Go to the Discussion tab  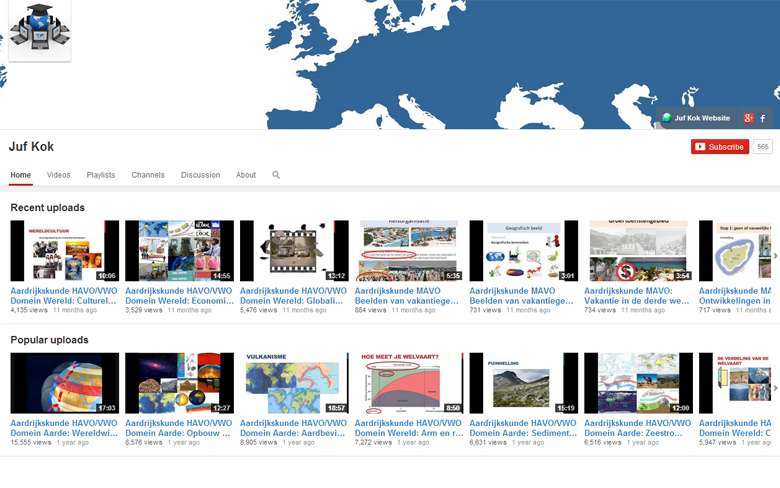click(x=200, y=175)
